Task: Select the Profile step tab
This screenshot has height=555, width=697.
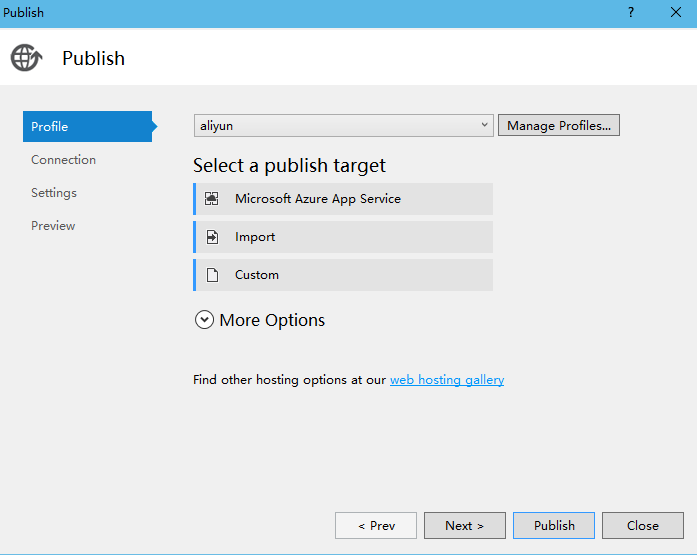Action: [88, 127]
